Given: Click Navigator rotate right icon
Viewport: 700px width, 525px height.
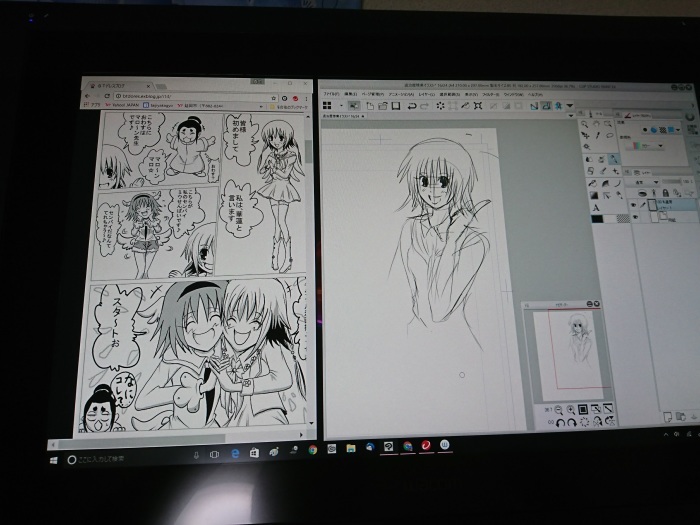Looking at the screenshot, I should [572, 422].
